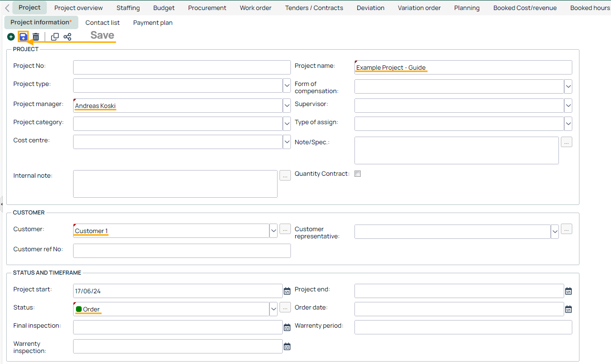The image size is (611, 364).
Task: Click the ellipsis button beside Status
Action: [x=285, y=307]
